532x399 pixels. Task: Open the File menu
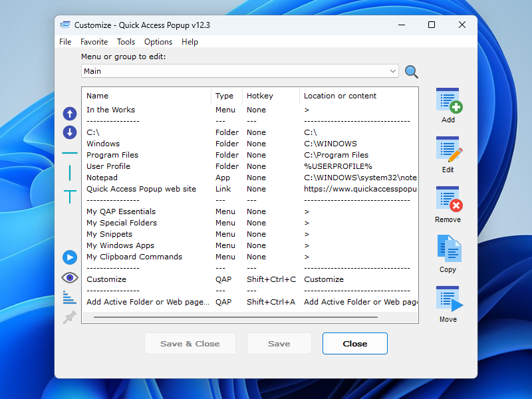coord(65,42)
